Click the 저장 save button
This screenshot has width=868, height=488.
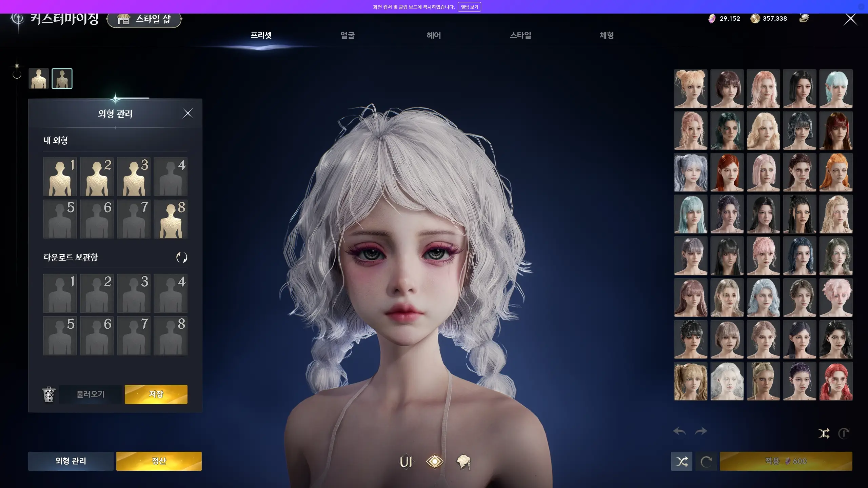(156, 394)
